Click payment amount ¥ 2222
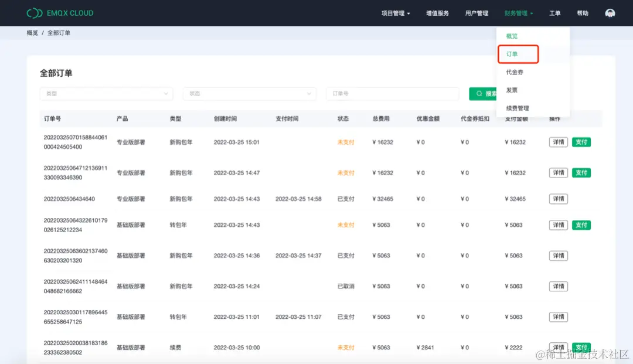633x364 pixels. click(x=513, y=348)
